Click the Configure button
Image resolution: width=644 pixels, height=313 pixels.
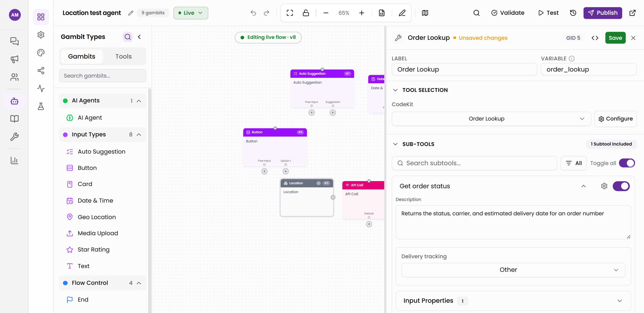[615, 118]
